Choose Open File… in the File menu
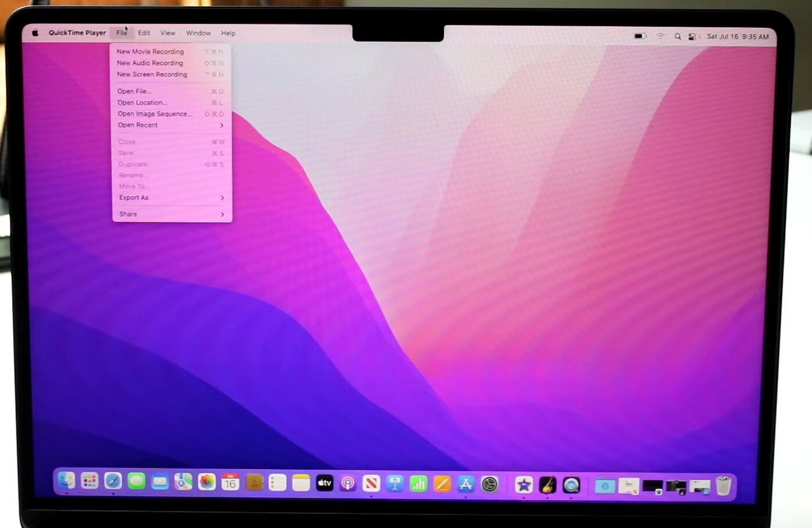The height and width of the screenshot is (528, 812). tap(134, 91)
